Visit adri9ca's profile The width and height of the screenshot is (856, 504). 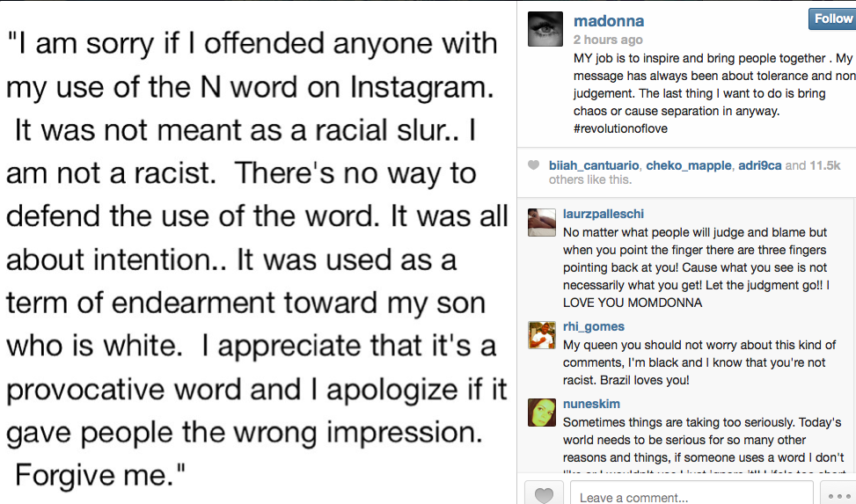tap(760, 164)
